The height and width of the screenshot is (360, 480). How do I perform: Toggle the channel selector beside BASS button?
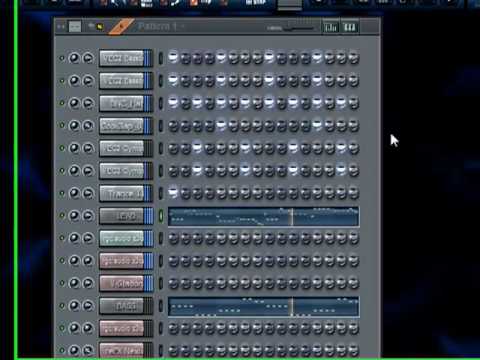coord(161,306)
